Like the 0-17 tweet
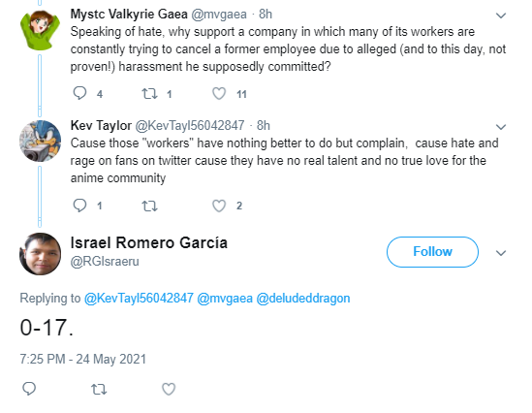 click(x=169, y=389)
